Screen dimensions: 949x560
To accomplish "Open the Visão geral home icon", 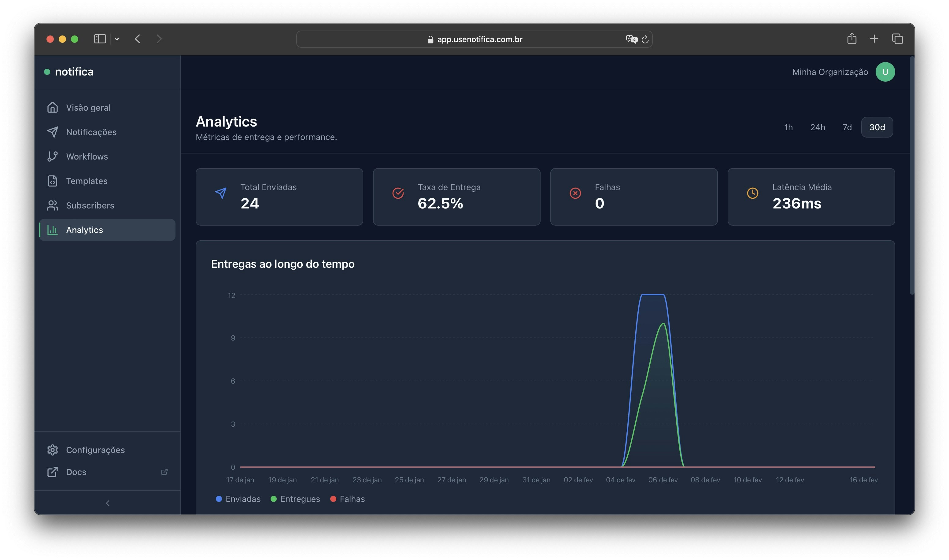I will 53,108.
